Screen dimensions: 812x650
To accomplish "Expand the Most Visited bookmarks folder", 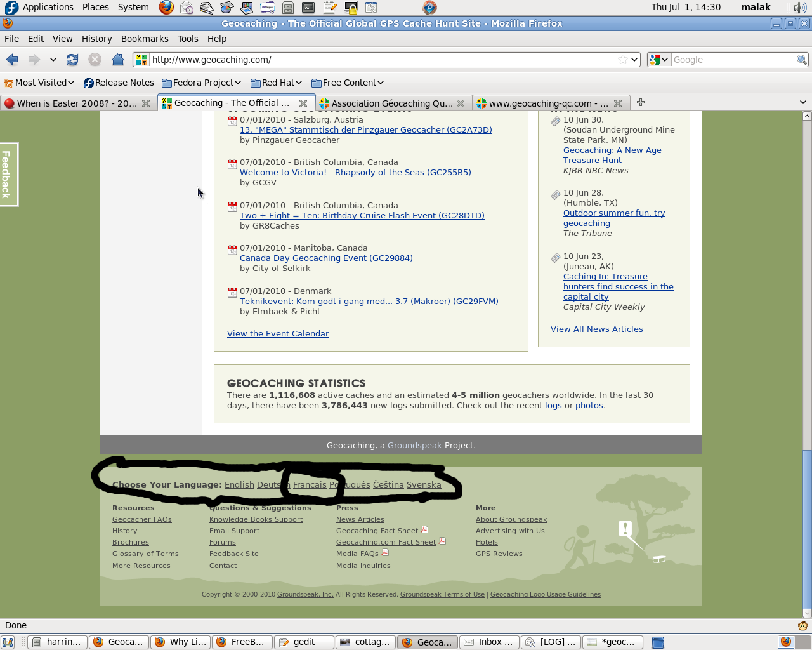I will pyautogui.click(x=39, y=83).
